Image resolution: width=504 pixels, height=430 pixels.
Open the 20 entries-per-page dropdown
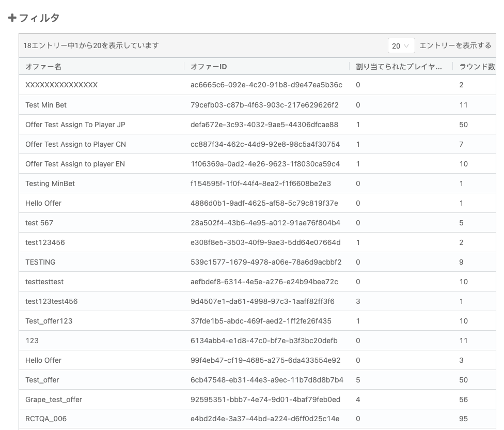(x=401, y=45)
